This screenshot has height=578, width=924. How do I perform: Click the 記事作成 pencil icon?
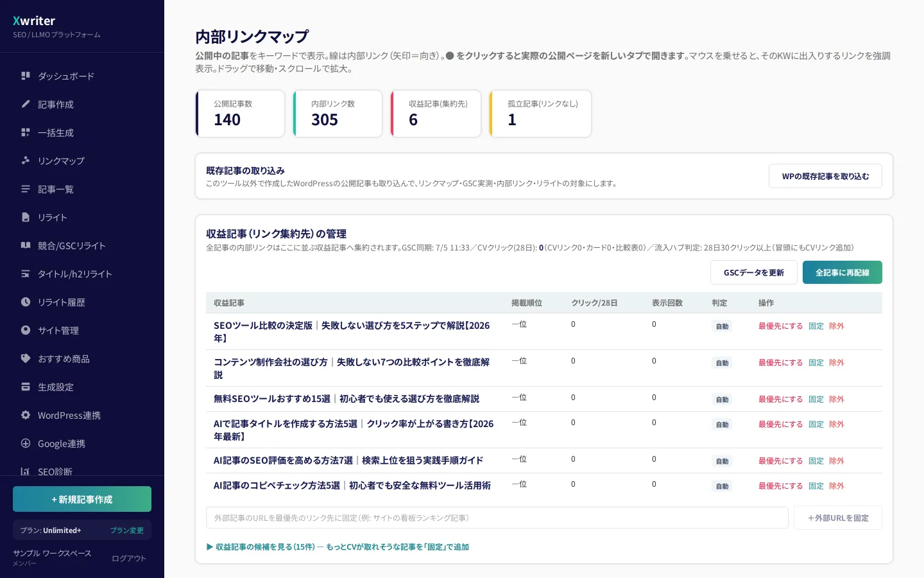(26, 104)
